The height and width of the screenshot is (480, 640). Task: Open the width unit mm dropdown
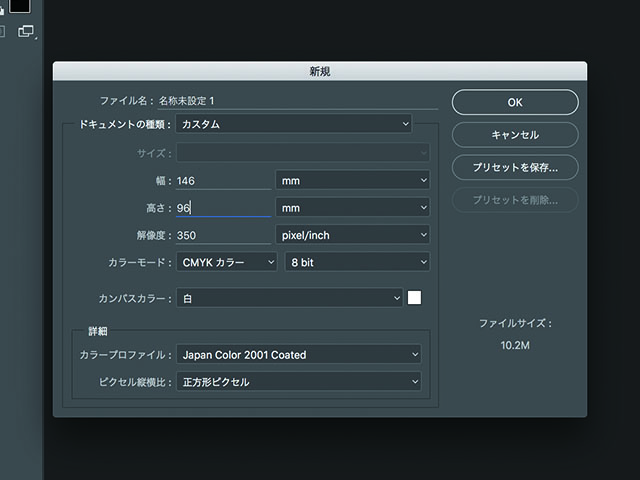pyautogui.click(x=353, y=180)
